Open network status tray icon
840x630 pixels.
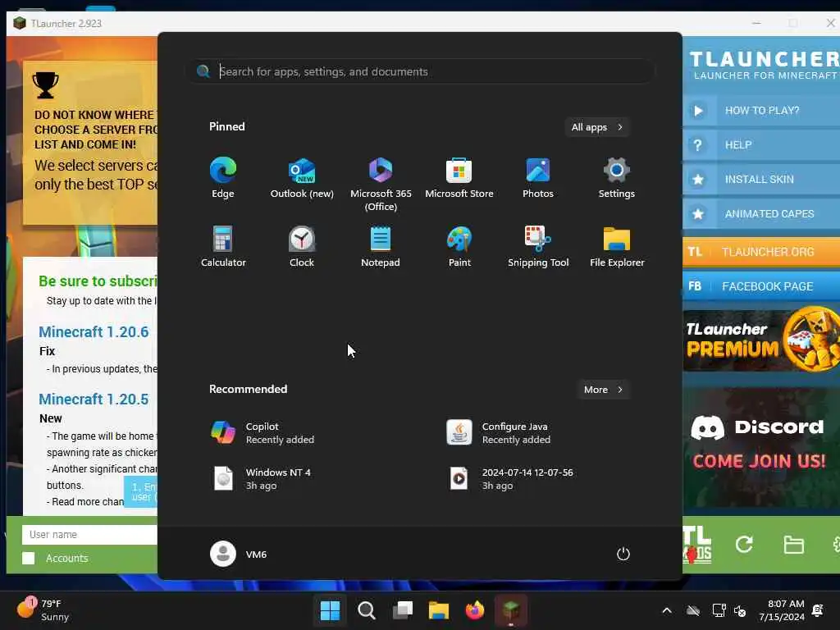click(x=719, y=610)
